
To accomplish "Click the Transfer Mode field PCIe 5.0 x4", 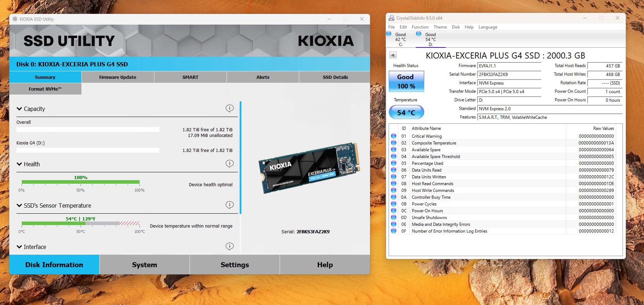I will (509, 92).
